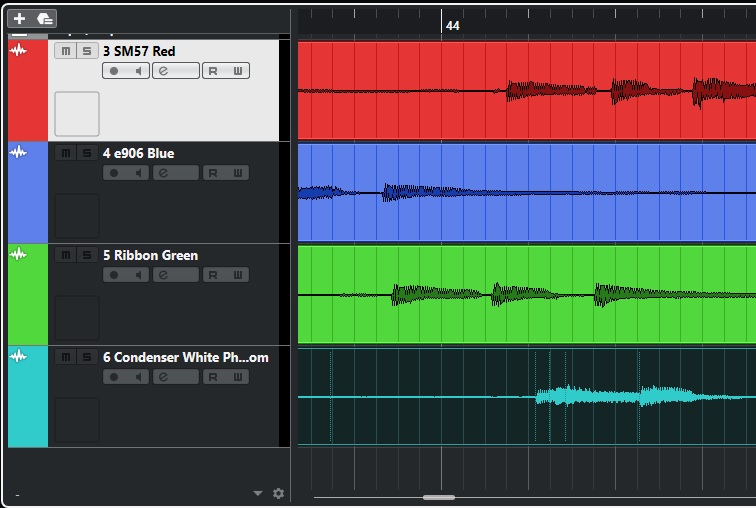The width and height of the screenshot is (756, 508).
Task: Enable write automation on 3 SM57 Red
Action: click(x=238, y=71)
